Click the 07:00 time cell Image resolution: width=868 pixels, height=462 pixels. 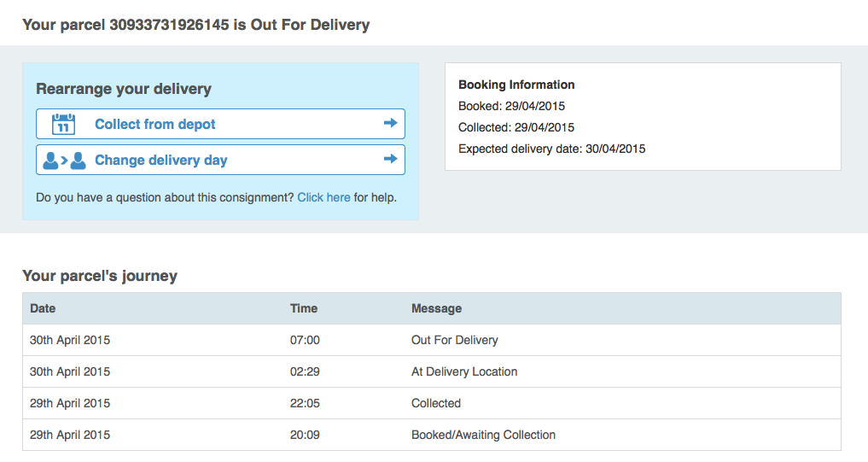tap(305, 340)
